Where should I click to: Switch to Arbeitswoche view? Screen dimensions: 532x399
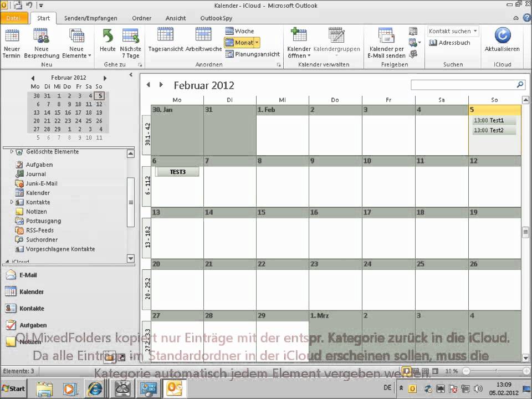tap(203, 40)
